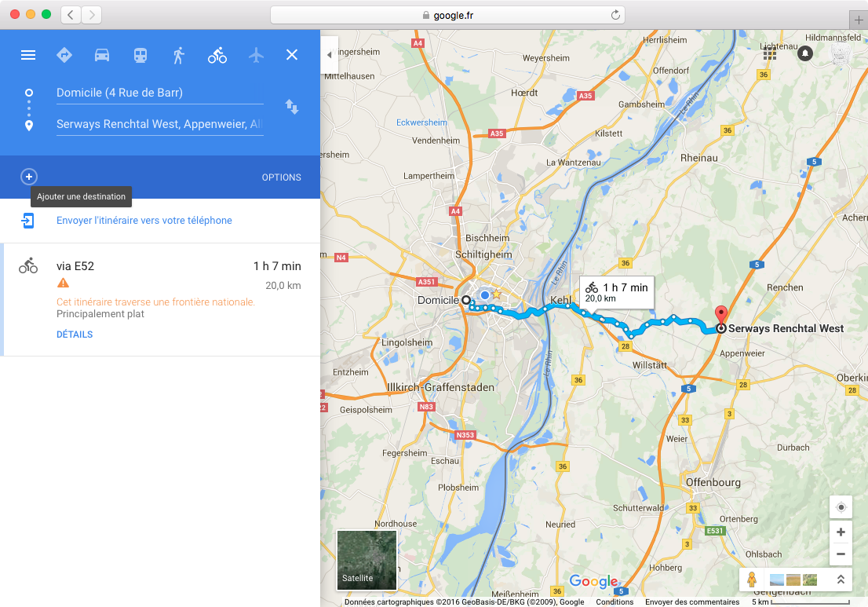Swap origin and destination
Image resolution: width=868 pixels, height=607 pixels.
point(292,106)
